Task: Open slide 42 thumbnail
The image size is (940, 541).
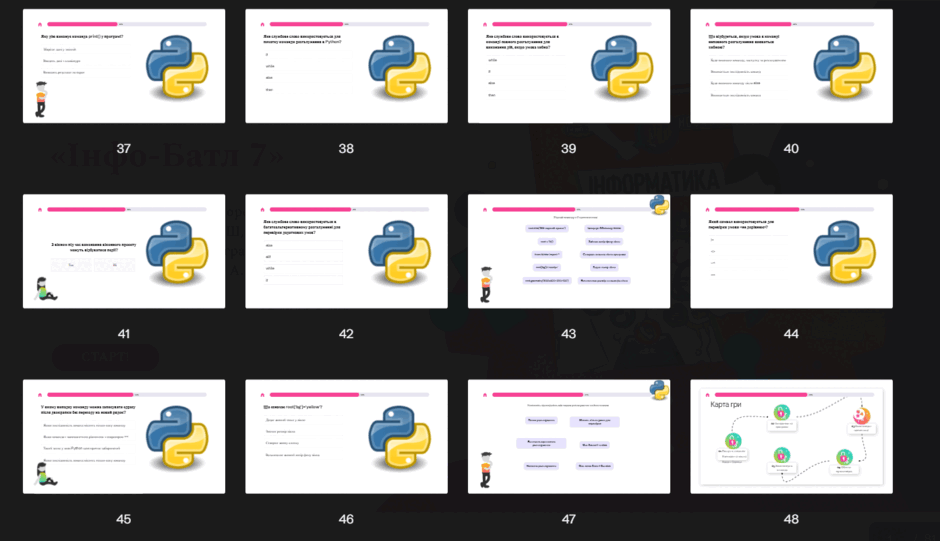Action: coord(347,251)
